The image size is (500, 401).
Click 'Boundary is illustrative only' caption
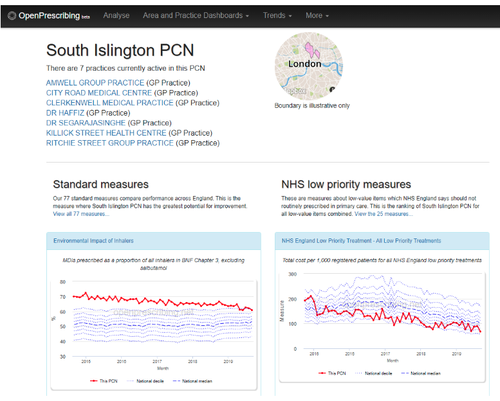coord(312,105)
